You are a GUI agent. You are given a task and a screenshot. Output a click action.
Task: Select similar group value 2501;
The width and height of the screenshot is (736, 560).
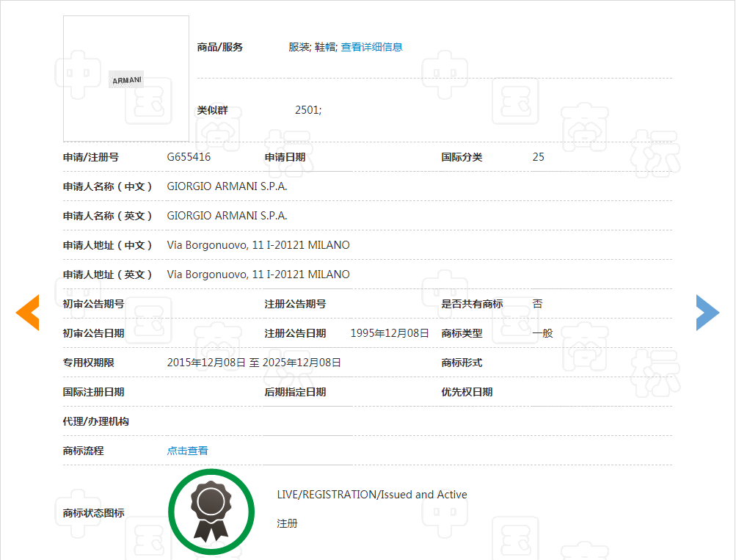[308, 110]
